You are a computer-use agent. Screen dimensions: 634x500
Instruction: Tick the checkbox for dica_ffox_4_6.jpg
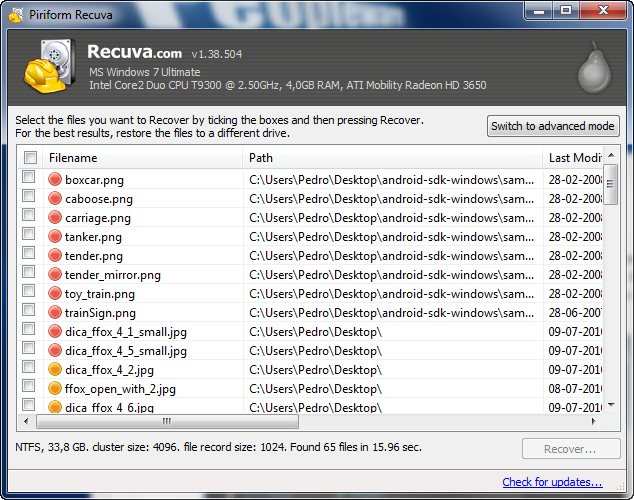[28, 405]
